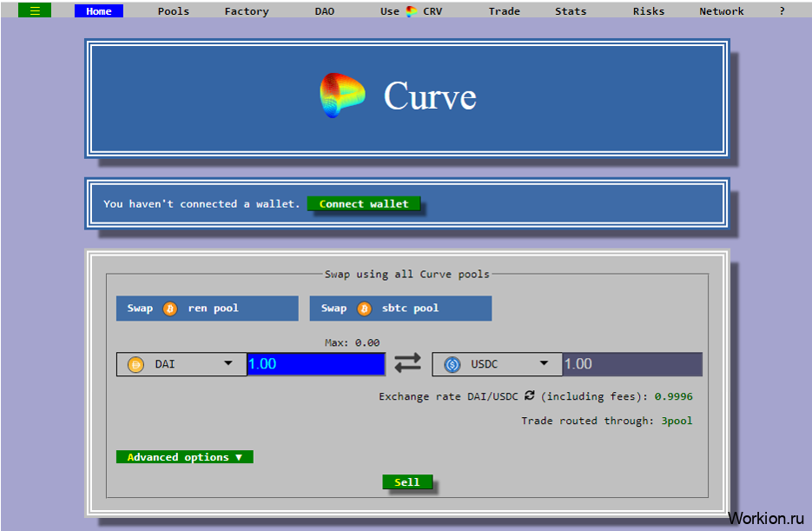The width and height of the screenshot is (812, 531).
Task: Click the Max: 0.00 amount label
Action: 352,342
